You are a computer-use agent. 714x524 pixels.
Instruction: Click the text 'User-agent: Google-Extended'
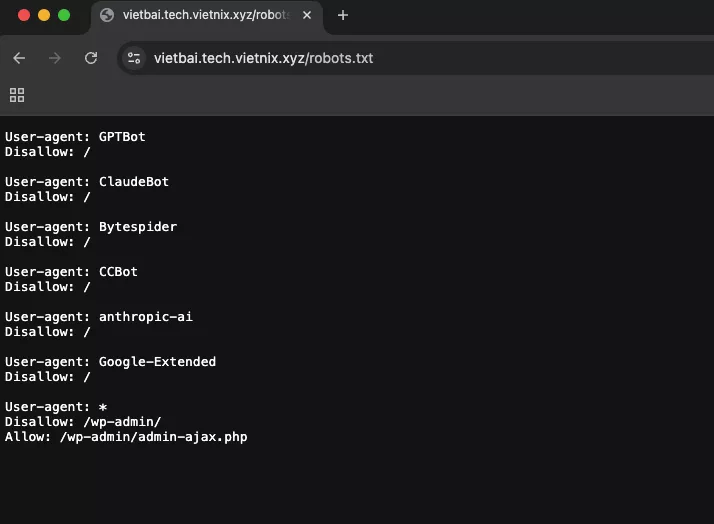[110, 362]
